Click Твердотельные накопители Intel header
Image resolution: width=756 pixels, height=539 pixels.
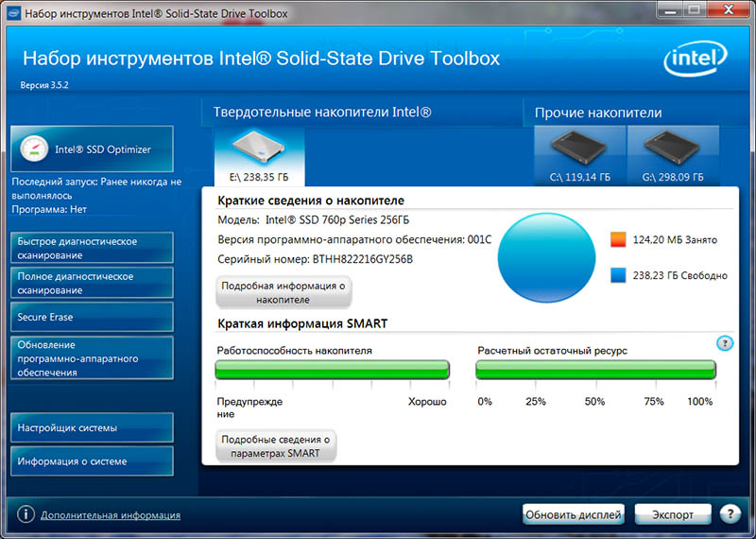click(322, 113)
